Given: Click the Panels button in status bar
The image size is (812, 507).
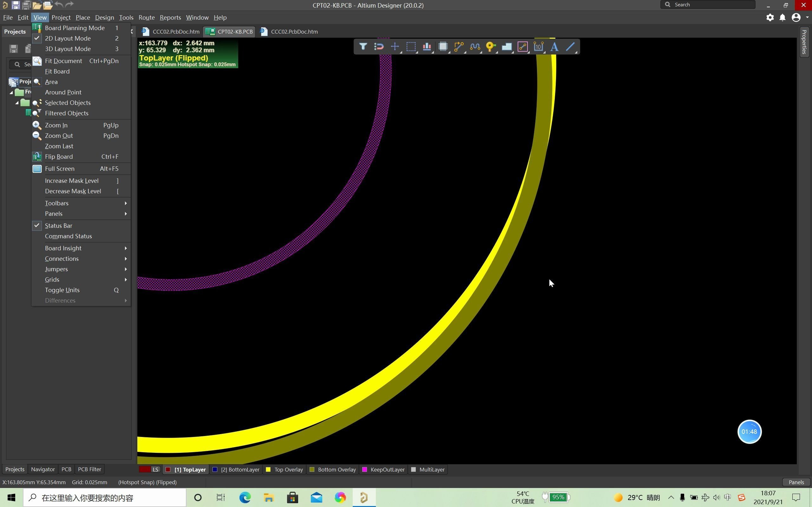Looking at the screenshot, I should (796, 482).
